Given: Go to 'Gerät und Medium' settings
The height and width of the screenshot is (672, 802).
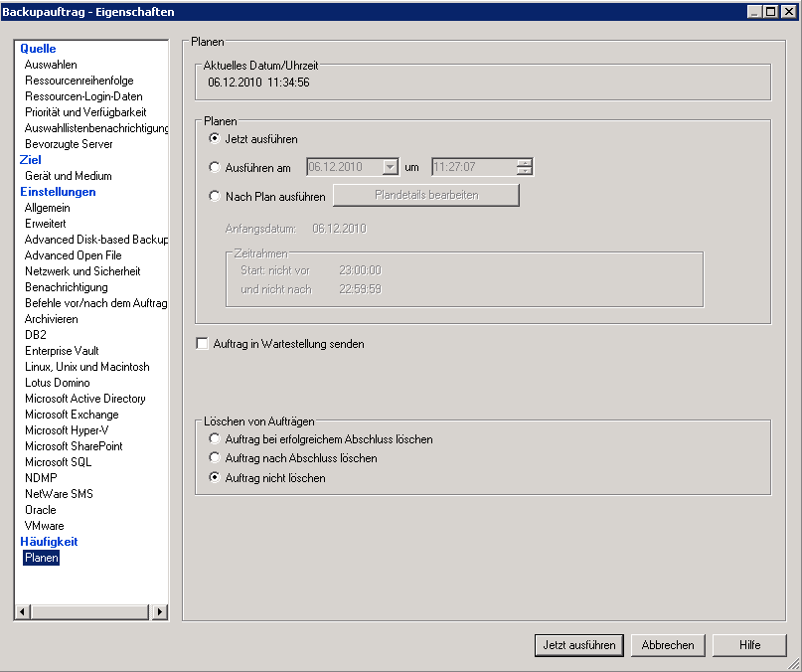Looking at the screenshot, I should (68, 176).
